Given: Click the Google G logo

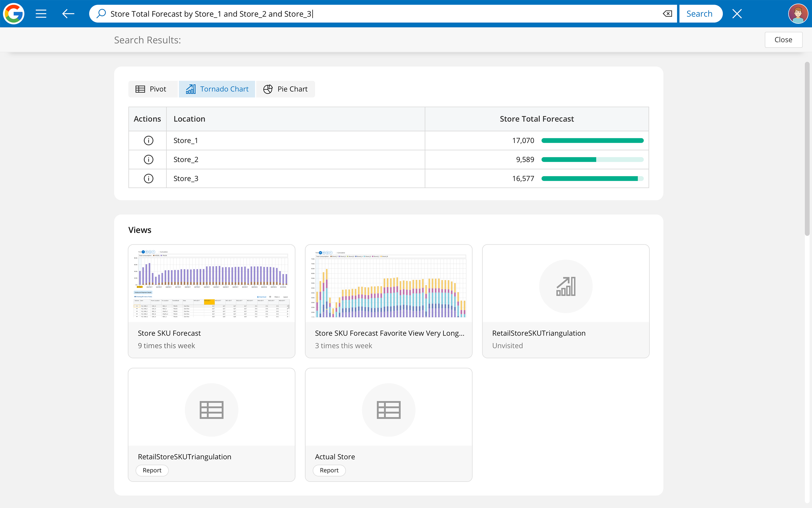Looking at the screenshot, I should point(13,13).
